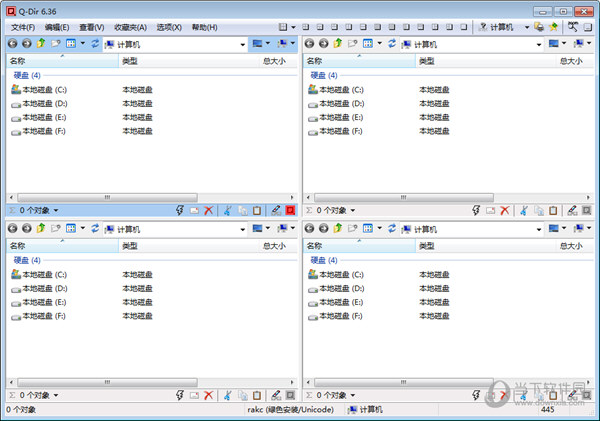Select 本地磁盘 (C:) in top-left pane

click(x=39, y=90)
